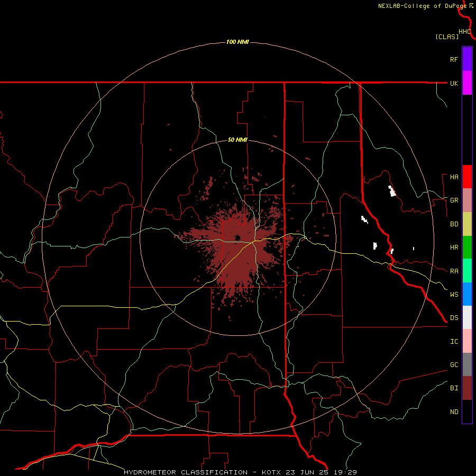Select the dusty pink GR legend swatch

(467, 200)
